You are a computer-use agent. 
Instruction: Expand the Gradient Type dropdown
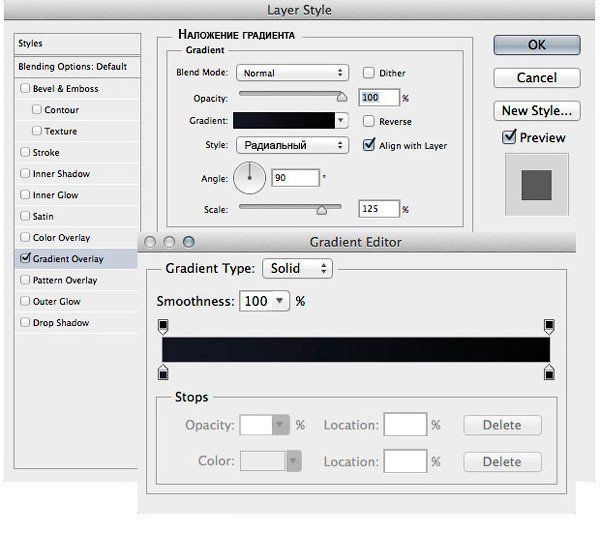[297, 268]
